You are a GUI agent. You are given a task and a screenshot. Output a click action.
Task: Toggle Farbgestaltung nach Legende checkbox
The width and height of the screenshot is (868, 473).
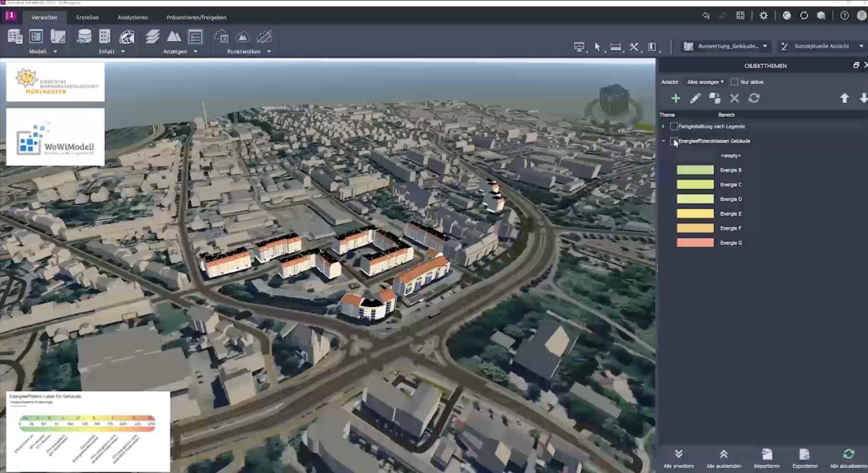(674, 126)
